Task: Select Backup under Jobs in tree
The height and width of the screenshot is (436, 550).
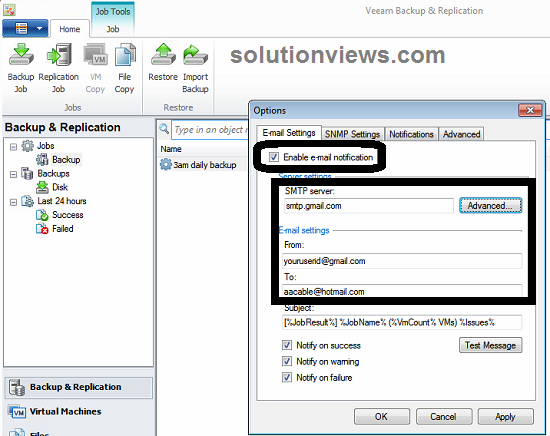Action: pos(66,160)
